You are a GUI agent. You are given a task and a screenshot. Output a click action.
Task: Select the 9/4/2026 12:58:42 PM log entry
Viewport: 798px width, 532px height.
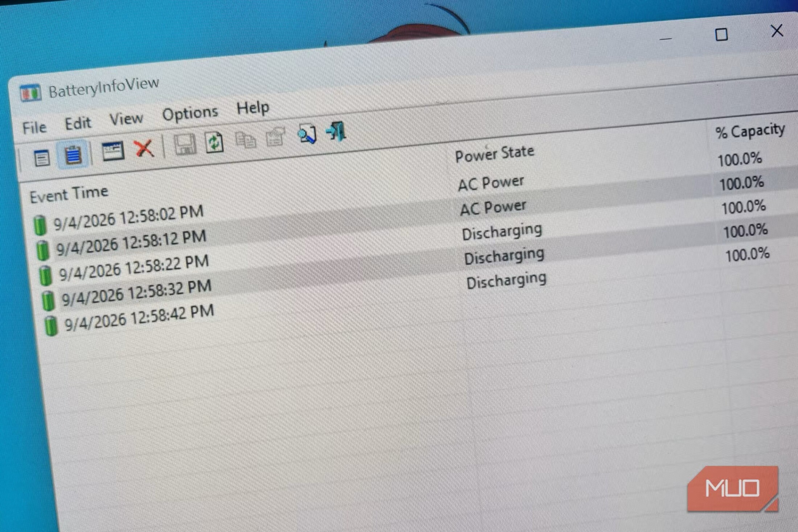tap(139, 318)
